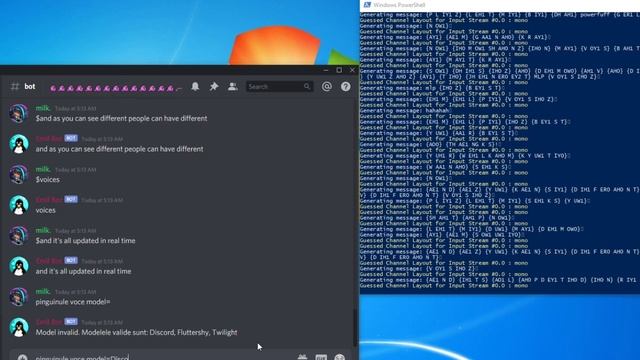640x360 pixels.
Task: Click the BOT tag above the 'voices' reply
Action: 71,199
